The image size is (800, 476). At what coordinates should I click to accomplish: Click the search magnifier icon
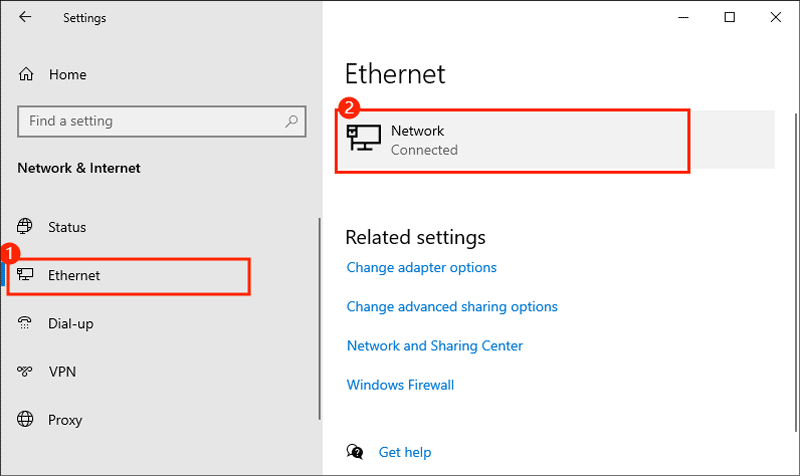click(291, 121)
